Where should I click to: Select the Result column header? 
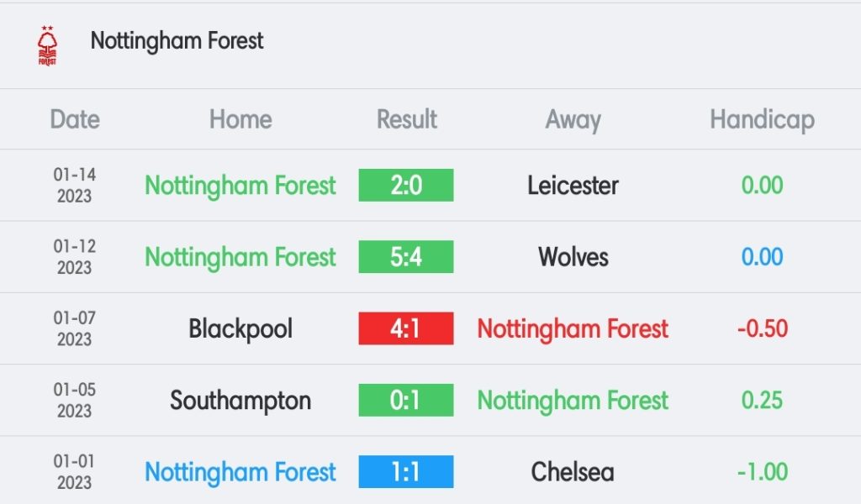[x=406, y=119]
